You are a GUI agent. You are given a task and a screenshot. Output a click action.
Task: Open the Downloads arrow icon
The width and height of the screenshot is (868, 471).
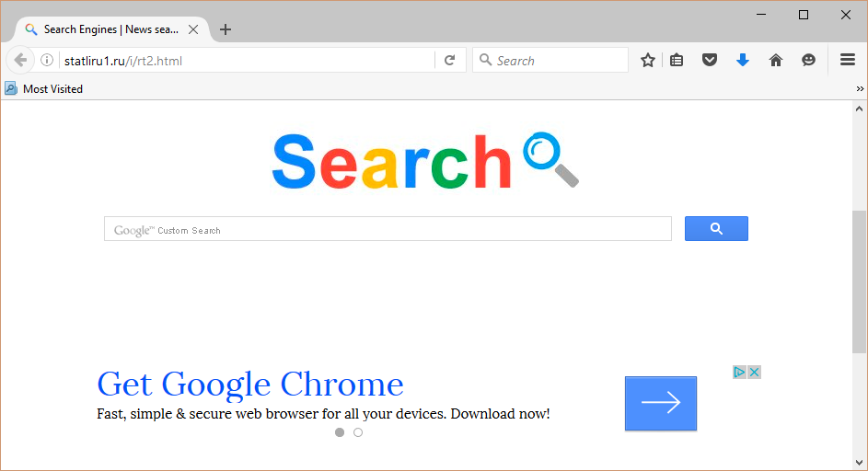pos(742,60)
